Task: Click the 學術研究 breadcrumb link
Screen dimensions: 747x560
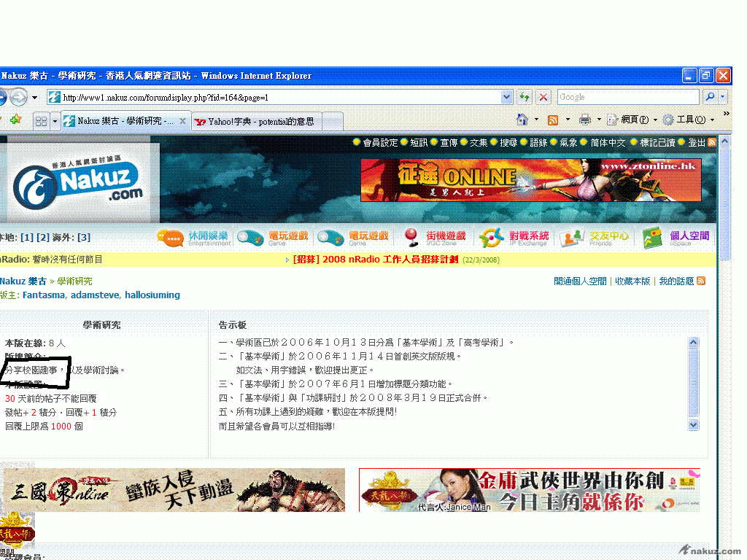Action: tap(75, 281)
